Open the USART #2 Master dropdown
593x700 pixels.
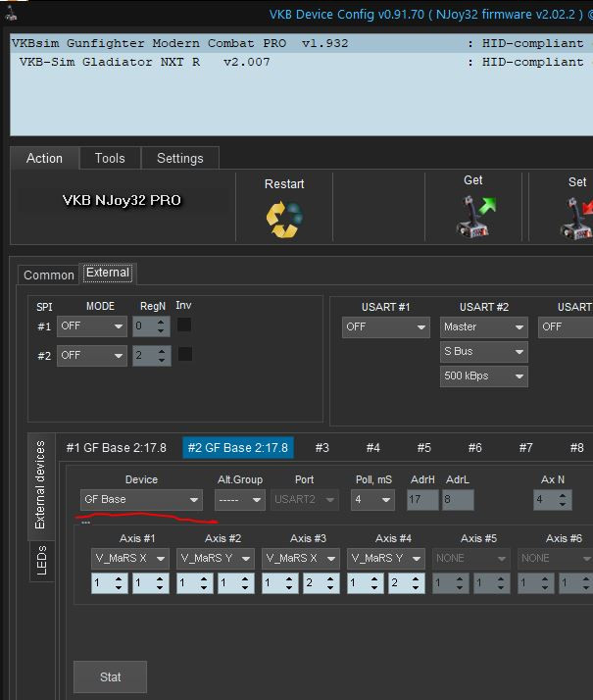click(x=483, y=327)
